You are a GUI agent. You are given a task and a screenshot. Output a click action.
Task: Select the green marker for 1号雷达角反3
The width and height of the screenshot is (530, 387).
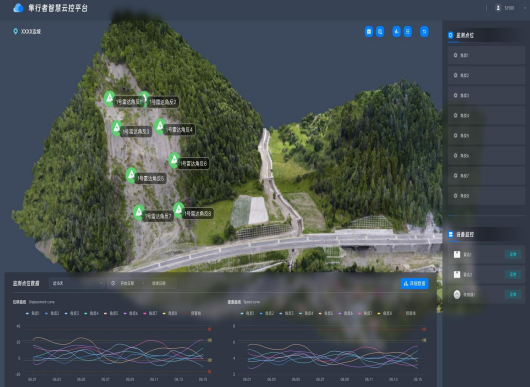(x=117, y=128)
